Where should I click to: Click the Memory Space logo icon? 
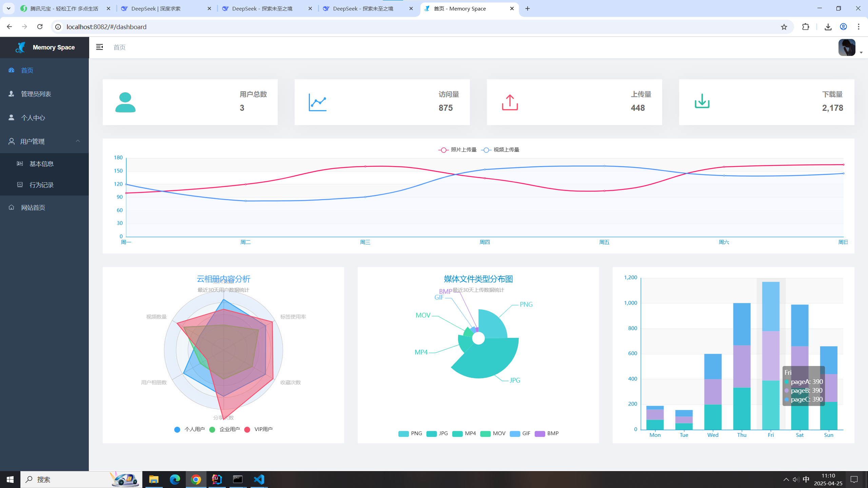(21, 47)
